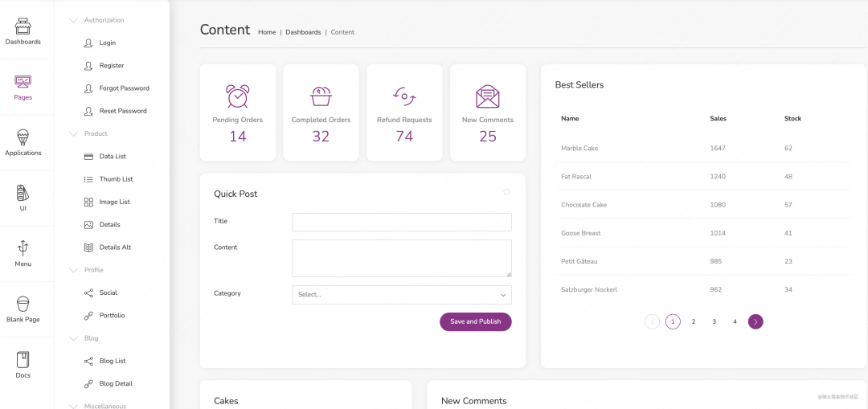868x409 pixels.
Task: Open the Dashboards shop icon
Action: click(23, 26)
